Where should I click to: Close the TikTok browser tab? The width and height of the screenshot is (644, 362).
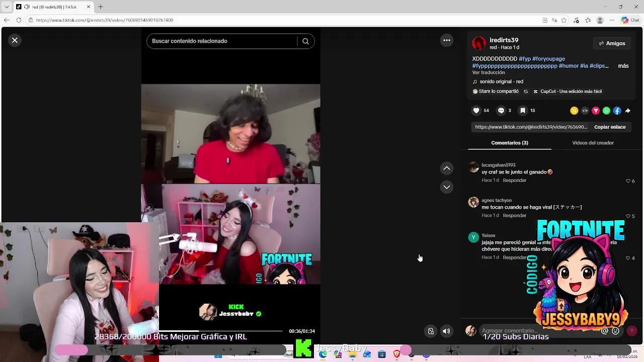click(x=89, y=7)
